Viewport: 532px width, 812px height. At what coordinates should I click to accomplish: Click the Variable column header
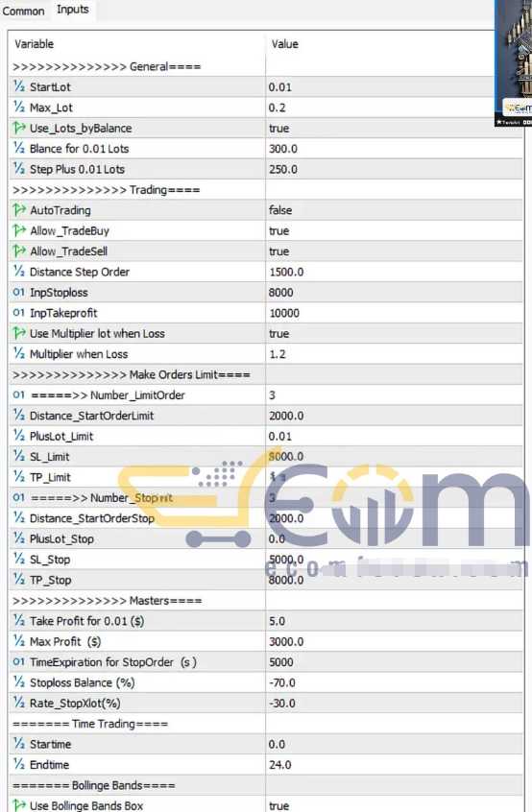(136, 44)
